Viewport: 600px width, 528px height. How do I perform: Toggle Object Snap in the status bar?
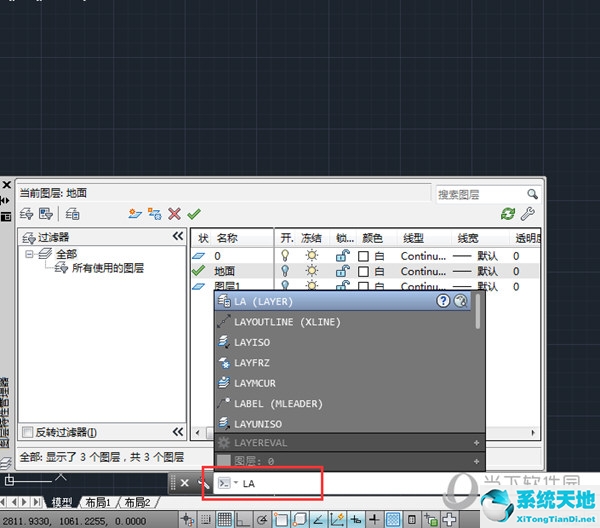pyautogui.click(x=281, y=519)
